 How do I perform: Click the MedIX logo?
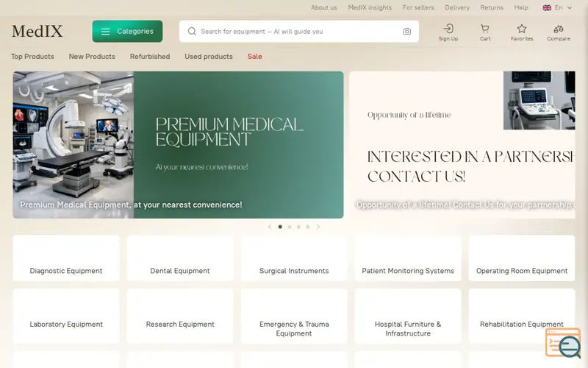[x=37, y=31]
